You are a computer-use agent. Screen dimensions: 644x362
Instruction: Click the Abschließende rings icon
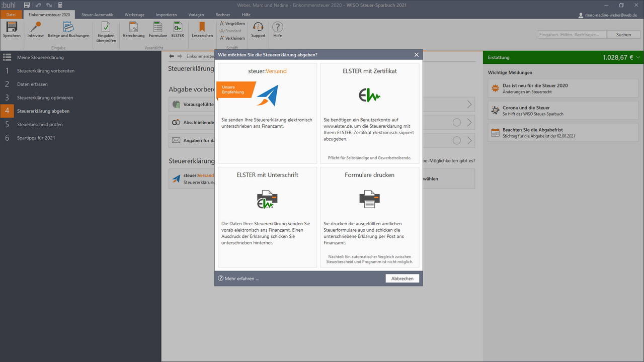(x=176, y=123)
